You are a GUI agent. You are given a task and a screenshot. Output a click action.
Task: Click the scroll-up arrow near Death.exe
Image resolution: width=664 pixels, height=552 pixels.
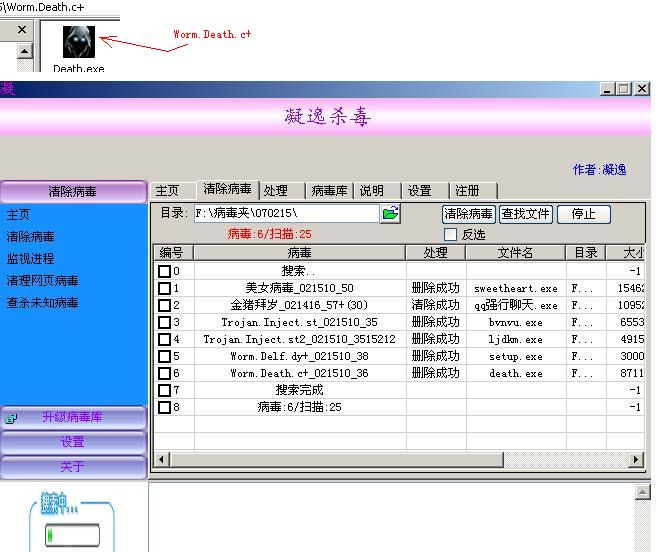(x=25, y=51)
